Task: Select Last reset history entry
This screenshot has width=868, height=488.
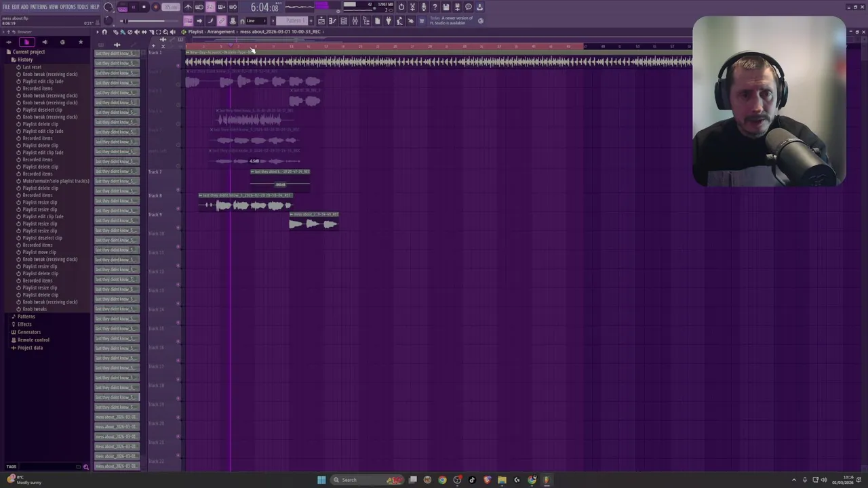Action: click(x=32, y=67)
